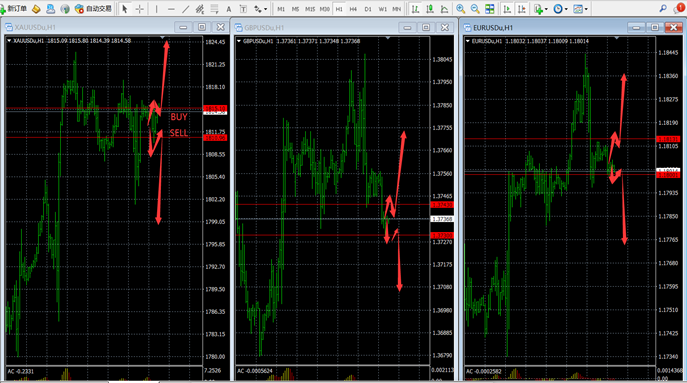Click the 新订单 new order button
Viewport: 687px width, 383px height.
pos(14,9)
